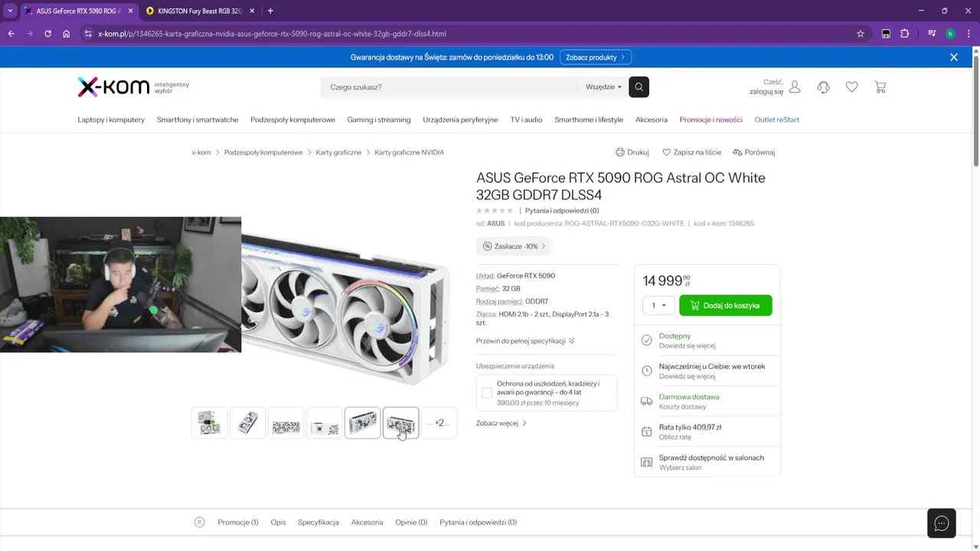Bookmark this page with star icon
980x551 pixels.
point(861,34)
